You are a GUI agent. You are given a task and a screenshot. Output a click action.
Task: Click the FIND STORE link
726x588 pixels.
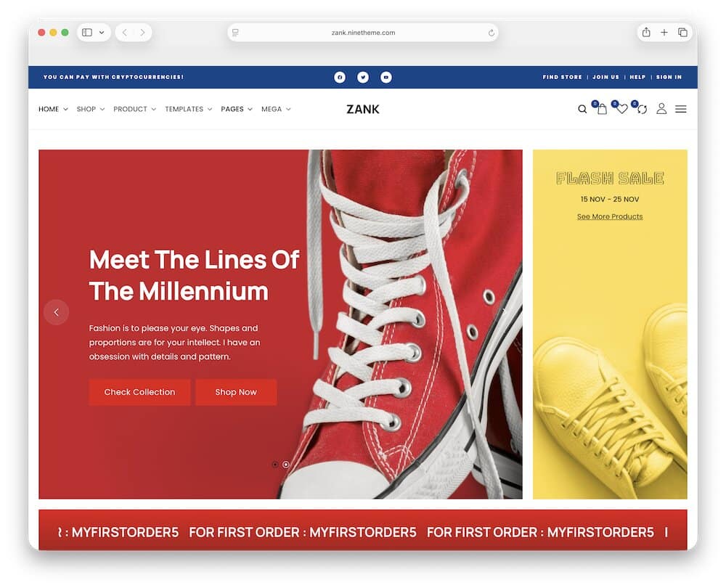(562, 78)
